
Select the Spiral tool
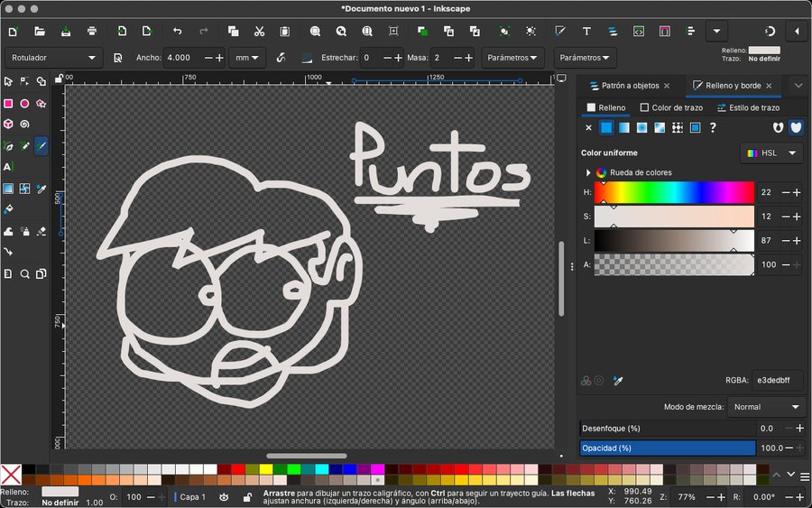click(x=24, y=125)
